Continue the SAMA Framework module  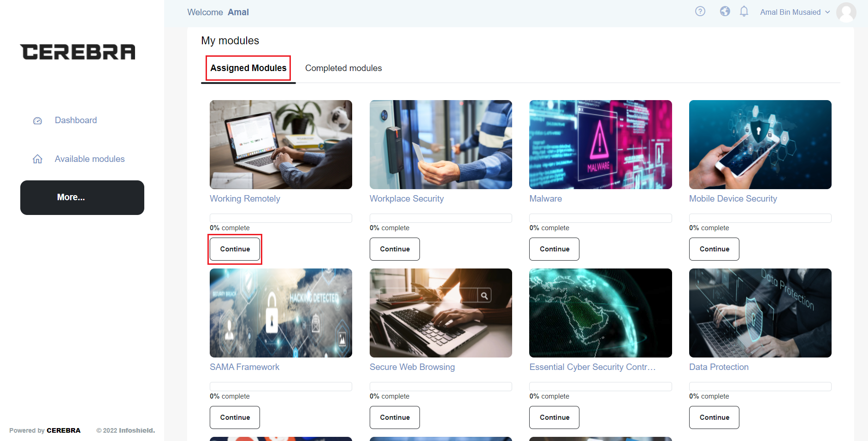point(235,417)
